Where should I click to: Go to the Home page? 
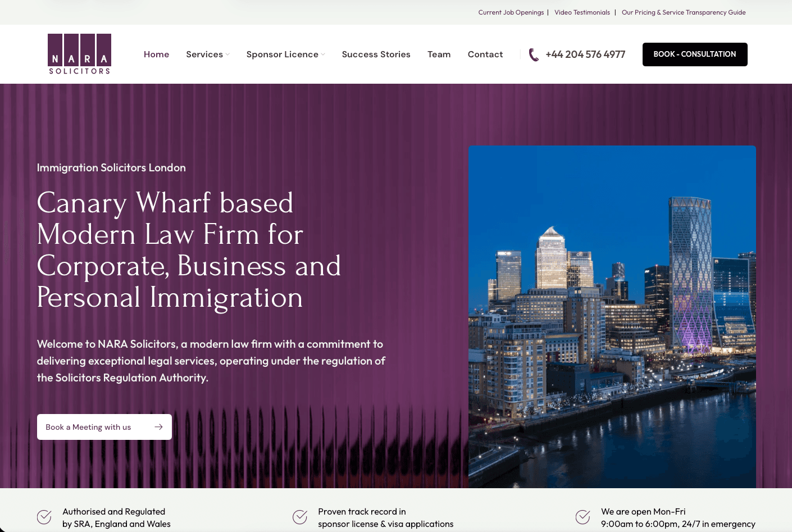coord(156,54)
